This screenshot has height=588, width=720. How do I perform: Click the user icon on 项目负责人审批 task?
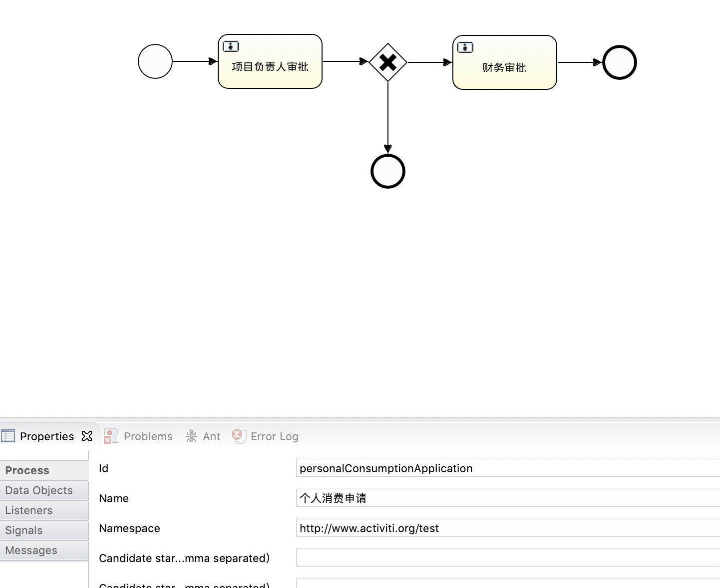click(230, 45)
